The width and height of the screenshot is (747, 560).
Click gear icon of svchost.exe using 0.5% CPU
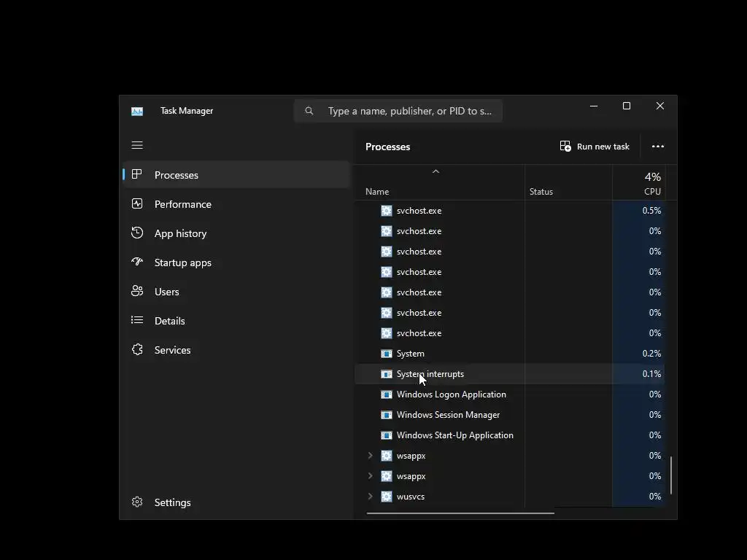coord(387,211)
